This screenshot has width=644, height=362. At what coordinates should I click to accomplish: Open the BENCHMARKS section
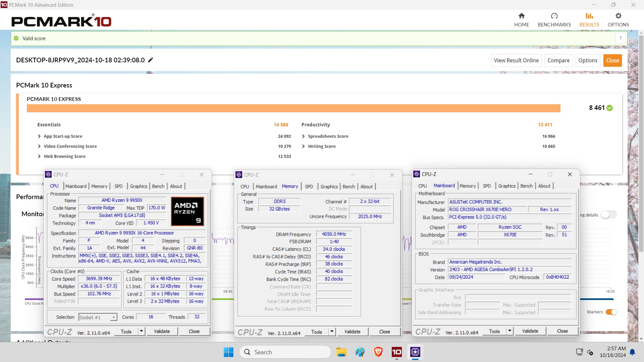554,20
